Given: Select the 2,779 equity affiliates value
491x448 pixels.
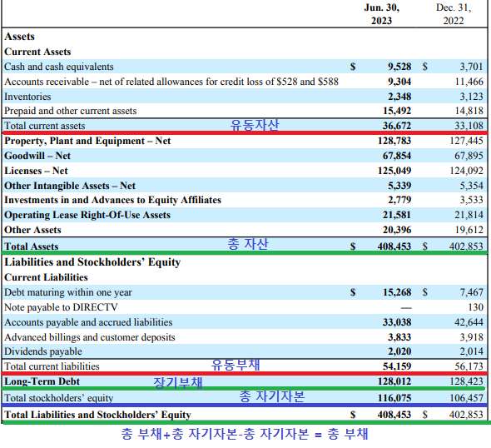Looking at the screenshot, I should [399, 200].
